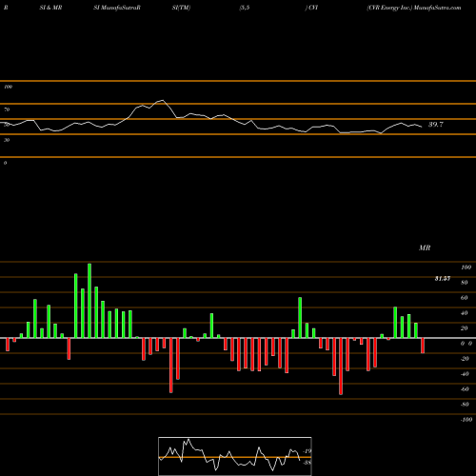The height and width of the screenshot is (476, 476).
Task: Click the RSI value 39.7 label
Action: coord(436,125)
